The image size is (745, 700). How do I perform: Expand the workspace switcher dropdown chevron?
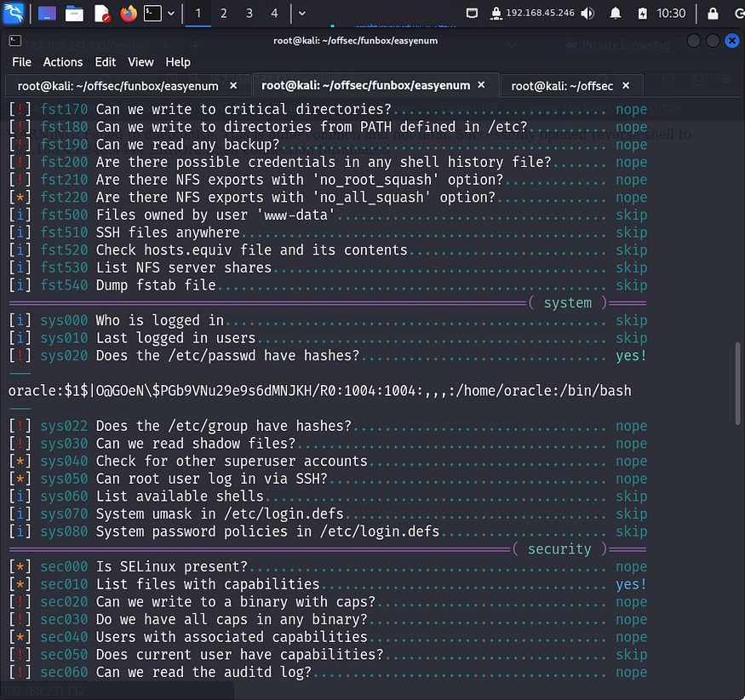click(301, 14)
